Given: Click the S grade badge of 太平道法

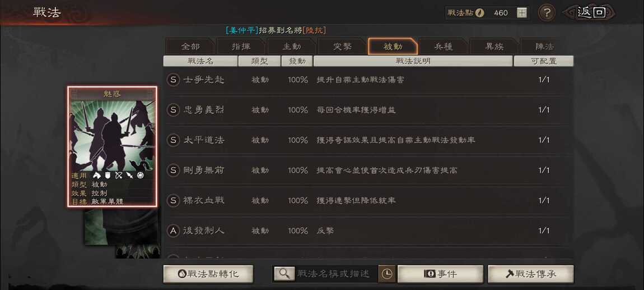Looking at the screenshot, I should 174,140.
